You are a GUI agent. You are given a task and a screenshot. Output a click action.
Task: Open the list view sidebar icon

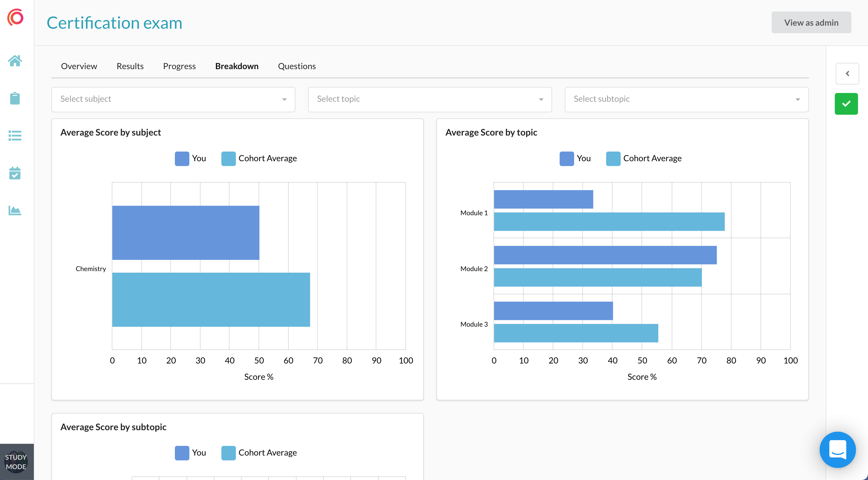click(x=15, y=136)
